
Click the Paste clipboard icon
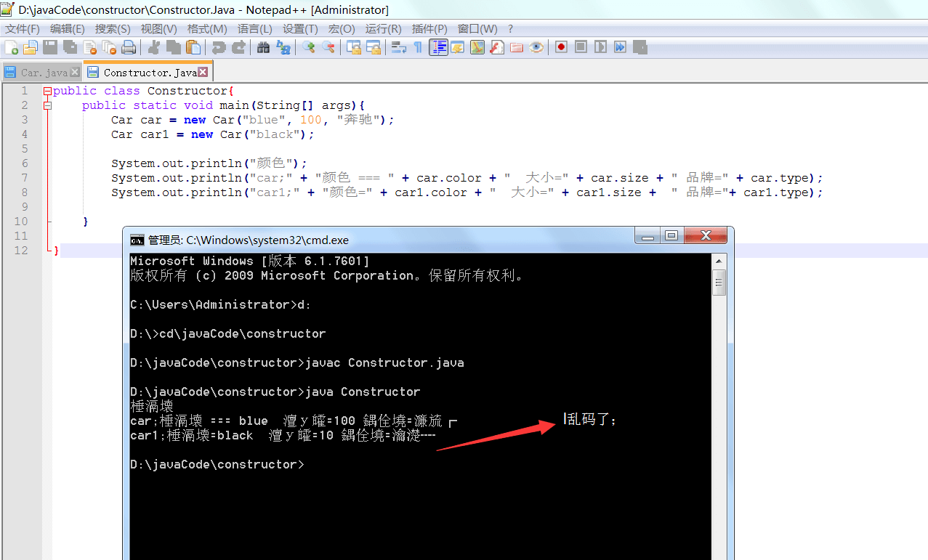point(193,47)
